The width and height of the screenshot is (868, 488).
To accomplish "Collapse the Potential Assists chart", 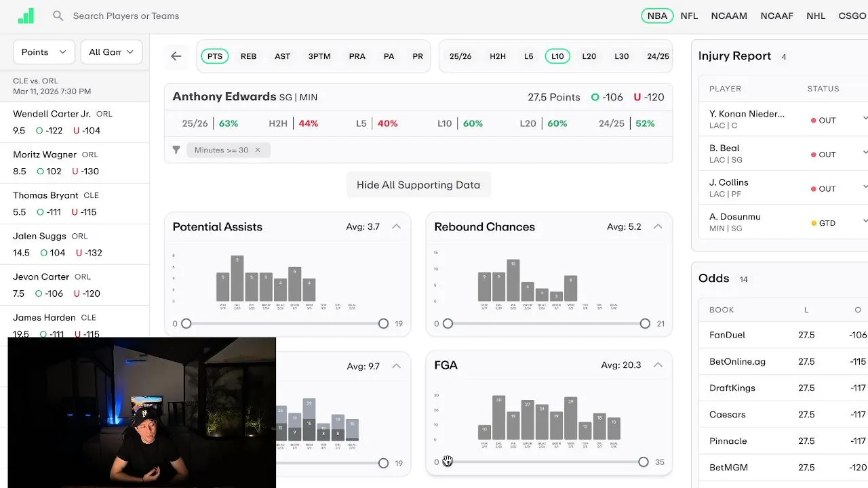I will (397, 226).
